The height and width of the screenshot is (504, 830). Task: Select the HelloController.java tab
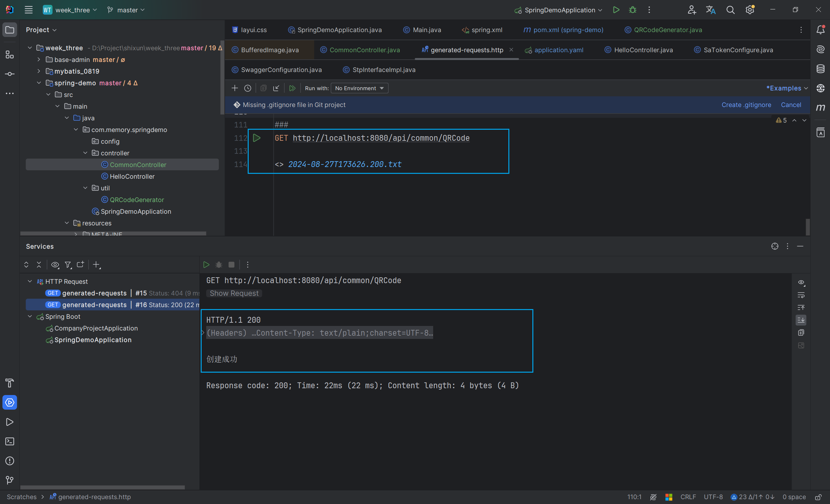642,50
